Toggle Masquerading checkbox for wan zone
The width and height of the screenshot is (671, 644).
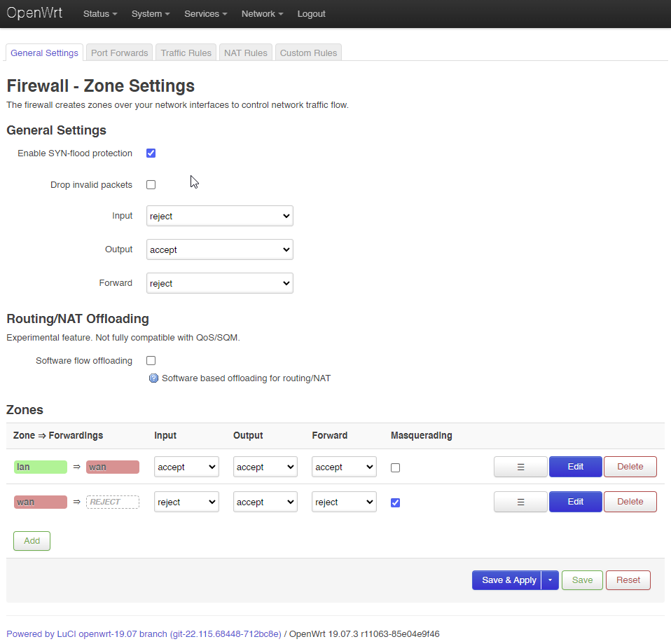click(x=396, y=502)
